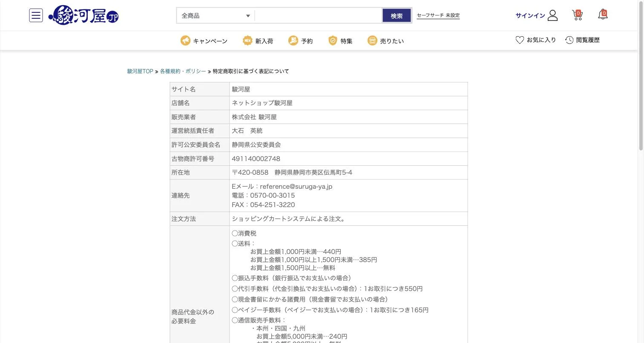The width and height of the screenshot is (644, 343).
Task: Click the キャンペーン megaphone icon
Action: tap(185, 40)
